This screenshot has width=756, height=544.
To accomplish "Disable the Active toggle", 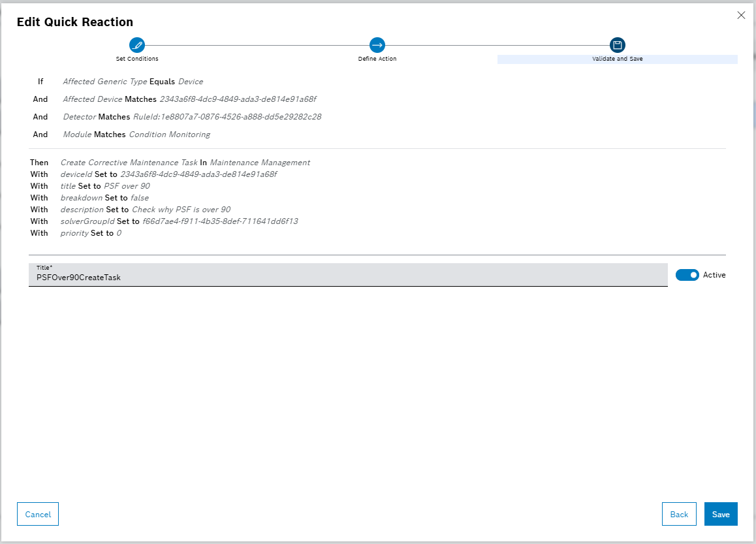I will point(687,275).
